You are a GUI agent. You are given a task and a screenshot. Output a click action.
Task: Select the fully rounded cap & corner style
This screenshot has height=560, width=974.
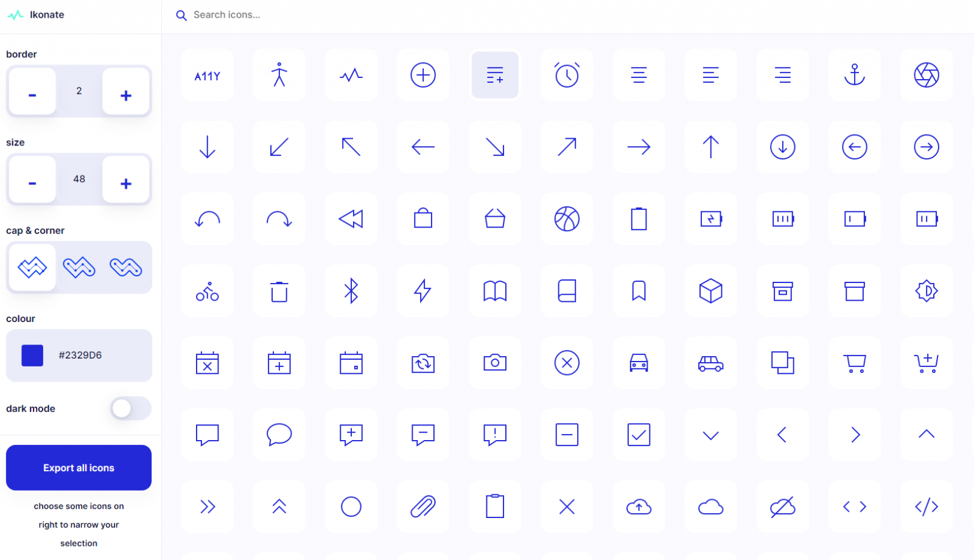[x=126, y=267]
